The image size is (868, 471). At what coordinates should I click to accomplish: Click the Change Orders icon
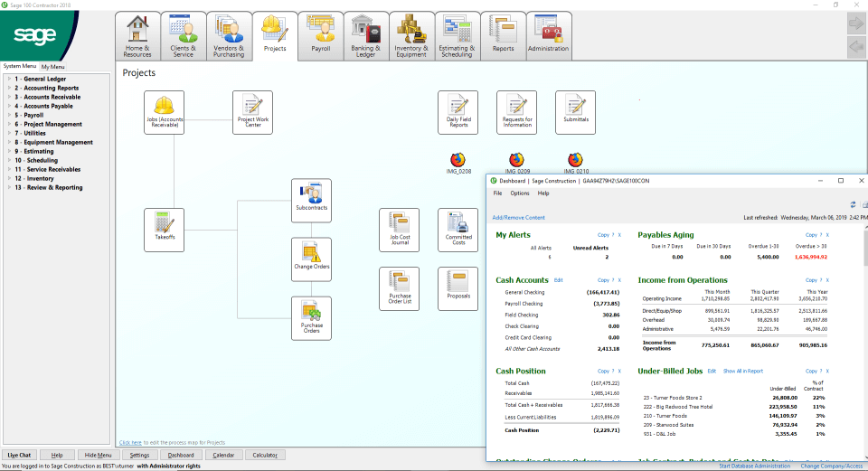pyautogui.click(x=311, y=259)
